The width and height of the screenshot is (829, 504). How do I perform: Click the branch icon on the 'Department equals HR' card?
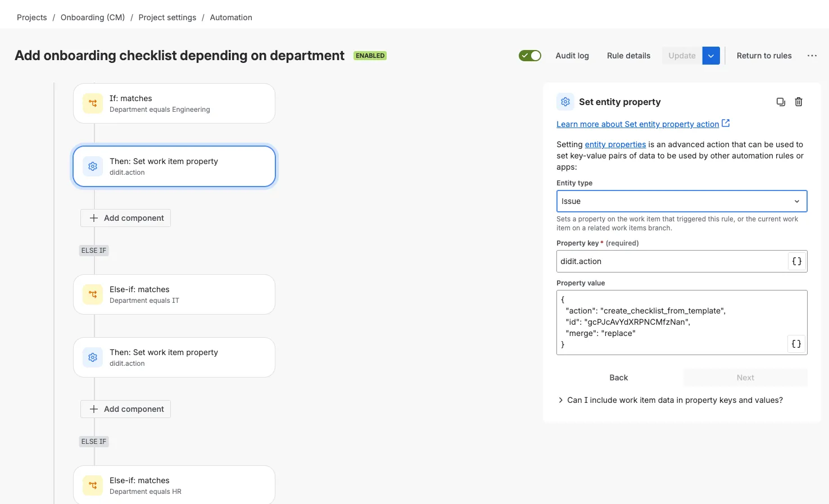93,485
